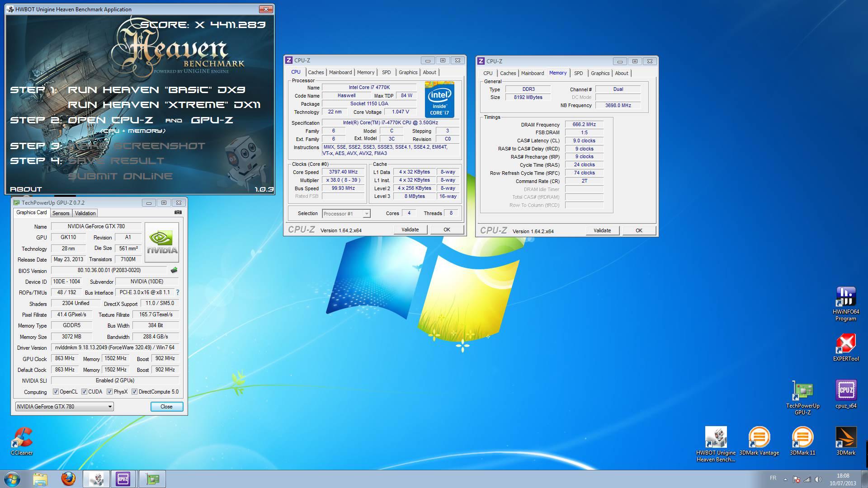Screen dimensions: 868x488
Task: Open the network status tray icon
Action: (x=807, y=479)
